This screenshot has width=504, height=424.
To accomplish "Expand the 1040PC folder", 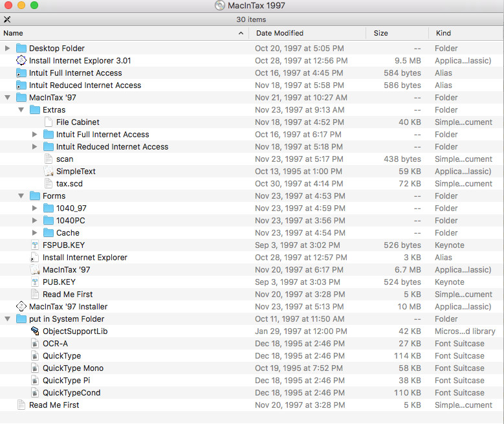I will click(x=34, y=220).
